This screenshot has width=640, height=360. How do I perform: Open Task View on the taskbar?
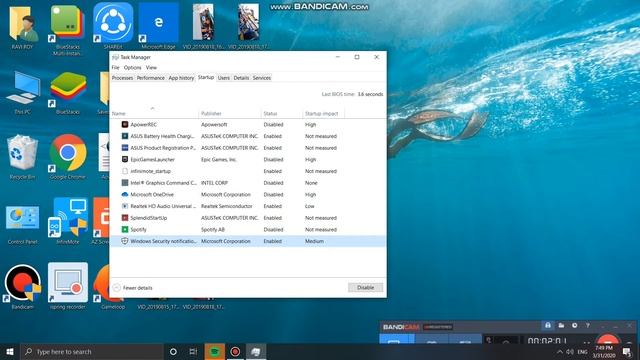click(x=193, y=351)
